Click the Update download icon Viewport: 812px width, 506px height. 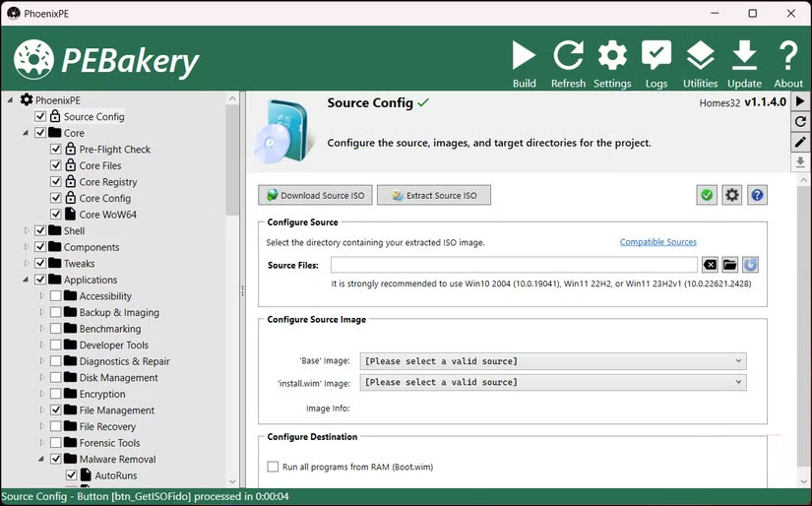pyautogui.click(x=744, y=55)
